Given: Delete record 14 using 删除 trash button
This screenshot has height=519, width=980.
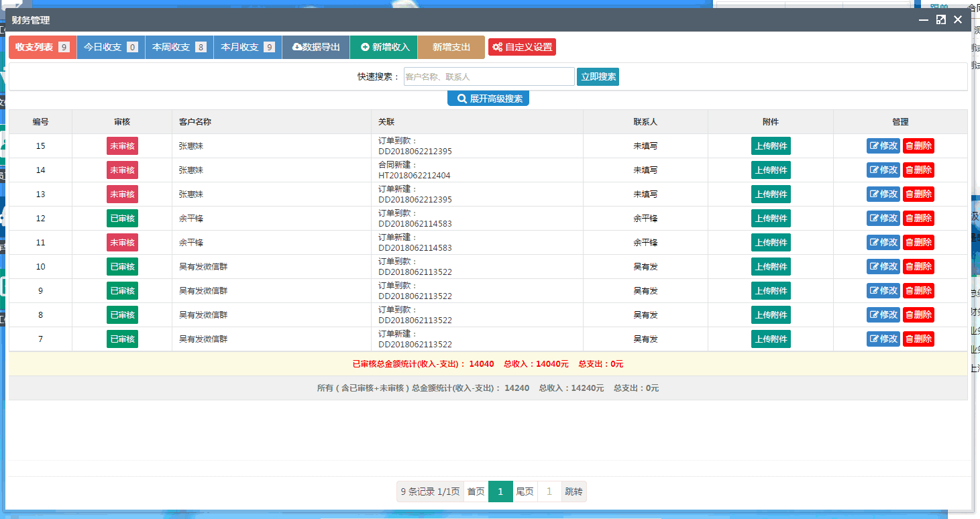Looking at the screenshot, I should click(x=918, y=170).
